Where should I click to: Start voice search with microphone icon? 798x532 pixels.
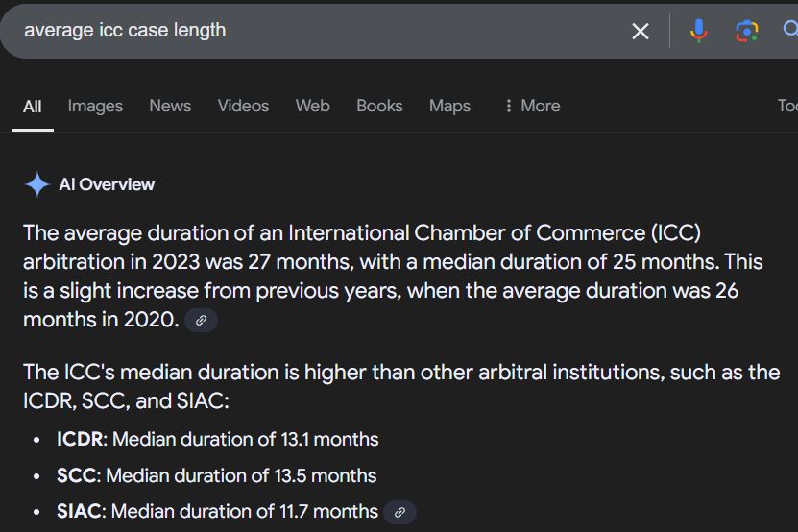click(699, 31)
